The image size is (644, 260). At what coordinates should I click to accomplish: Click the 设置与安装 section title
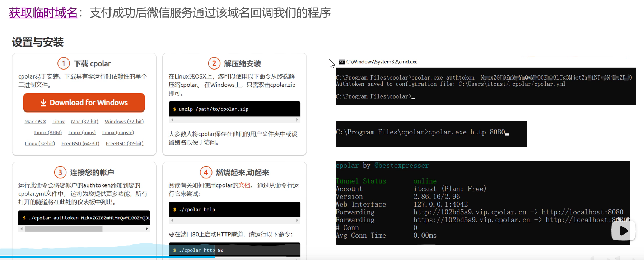click(38, 42)
